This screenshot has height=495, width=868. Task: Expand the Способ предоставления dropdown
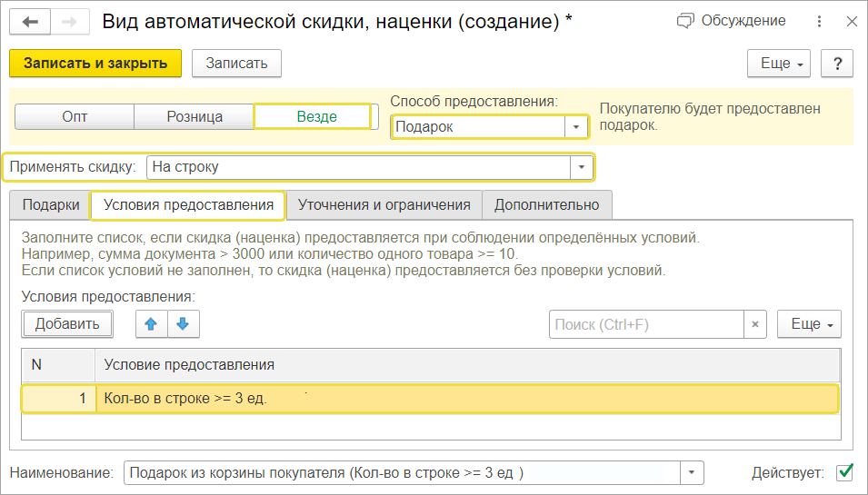[576, 127]
